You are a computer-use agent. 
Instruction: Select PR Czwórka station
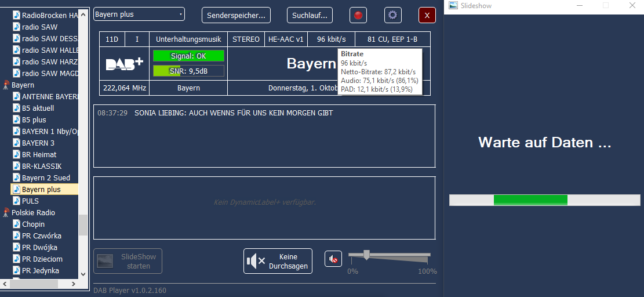(x=41, y=236)
